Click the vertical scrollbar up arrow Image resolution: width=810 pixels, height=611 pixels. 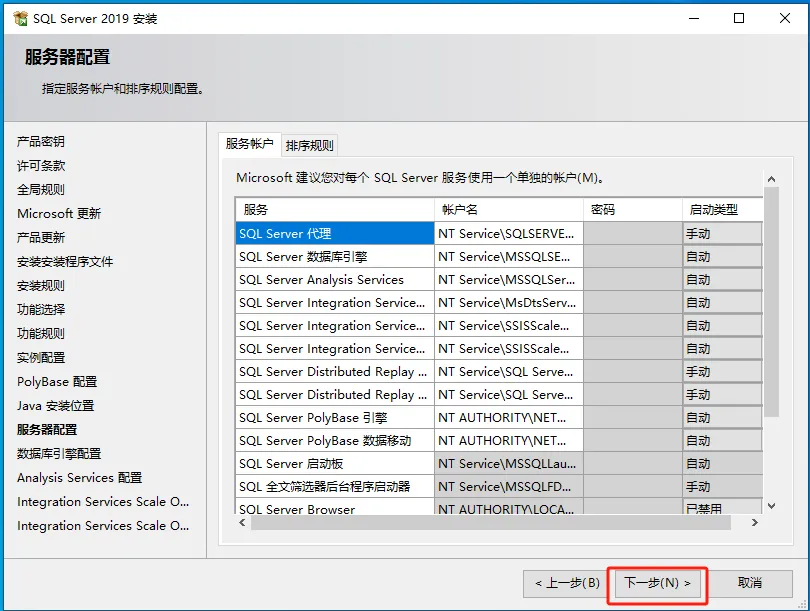click(771, 179)
